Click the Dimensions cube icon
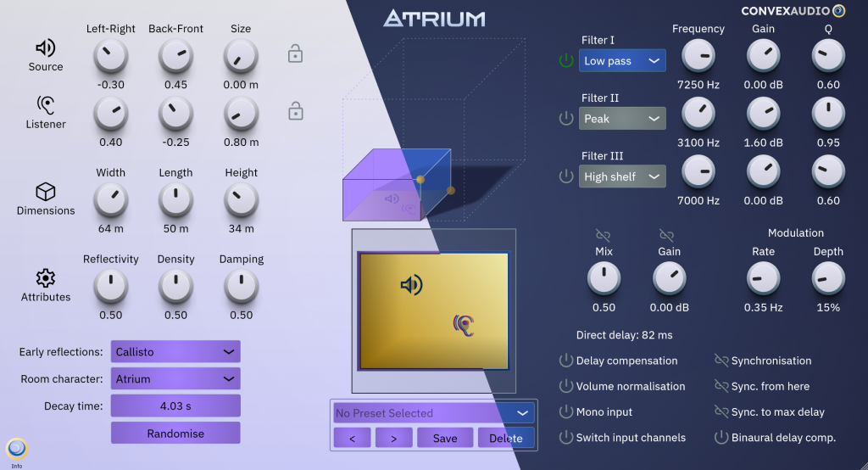Screen dimensions: 868x470 (x=45, y=192)
